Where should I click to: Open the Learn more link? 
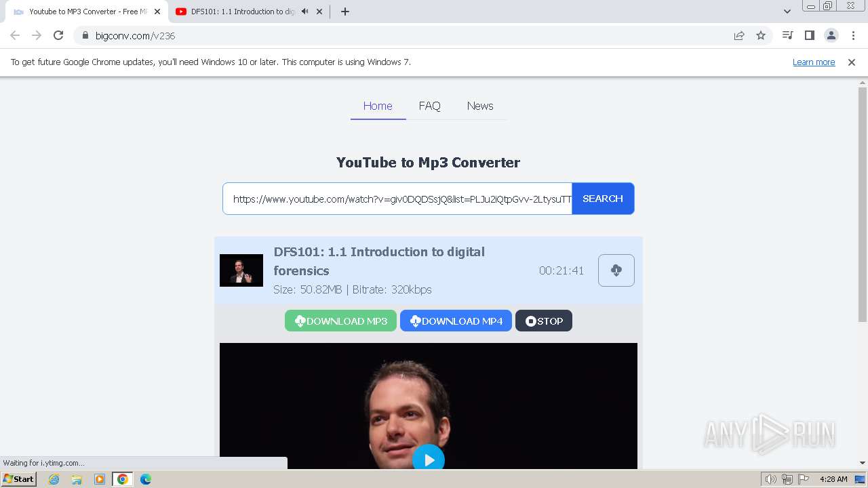pos(814,62)
